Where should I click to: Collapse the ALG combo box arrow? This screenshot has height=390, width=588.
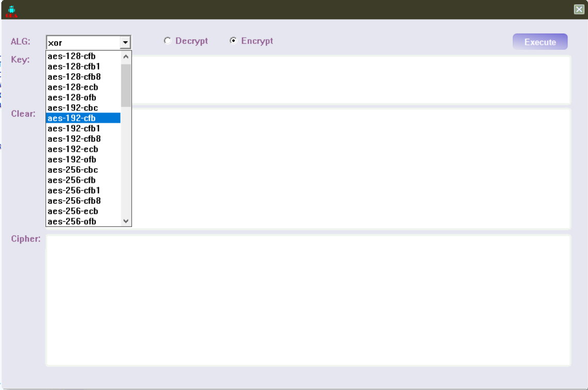tap(125, 42)
